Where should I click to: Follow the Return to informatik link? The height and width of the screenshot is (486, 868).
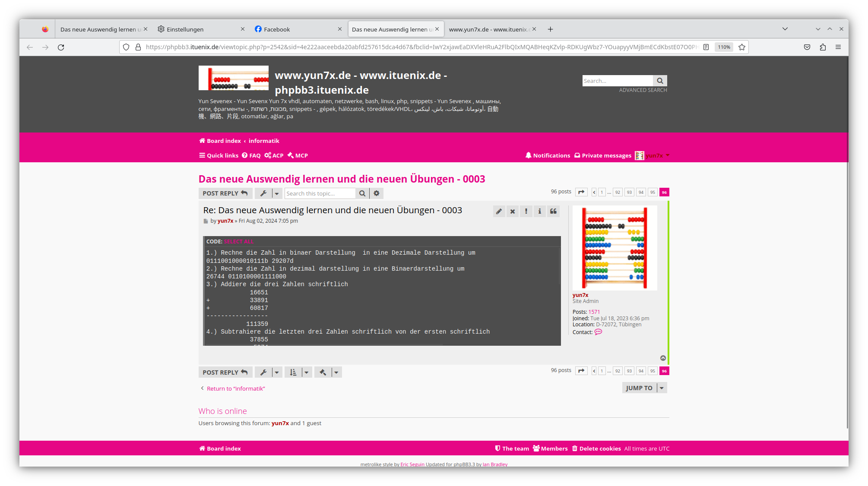(235, 388)
